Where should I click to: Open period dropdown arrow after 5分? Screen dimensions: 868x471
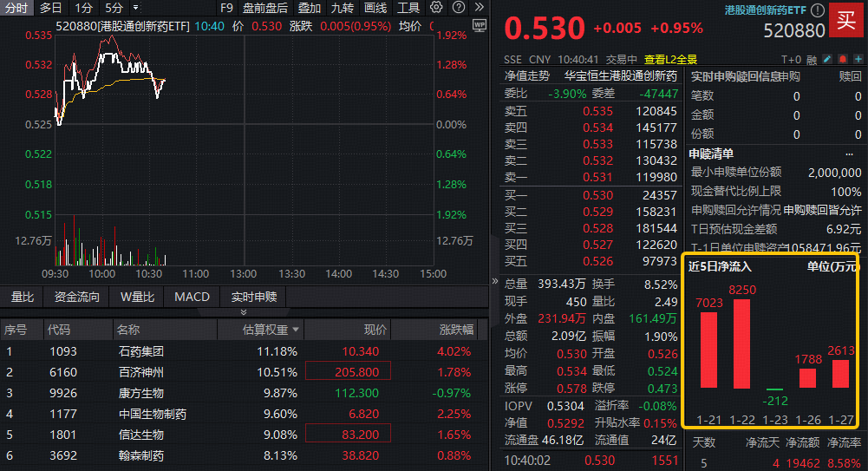click(135, 8)
